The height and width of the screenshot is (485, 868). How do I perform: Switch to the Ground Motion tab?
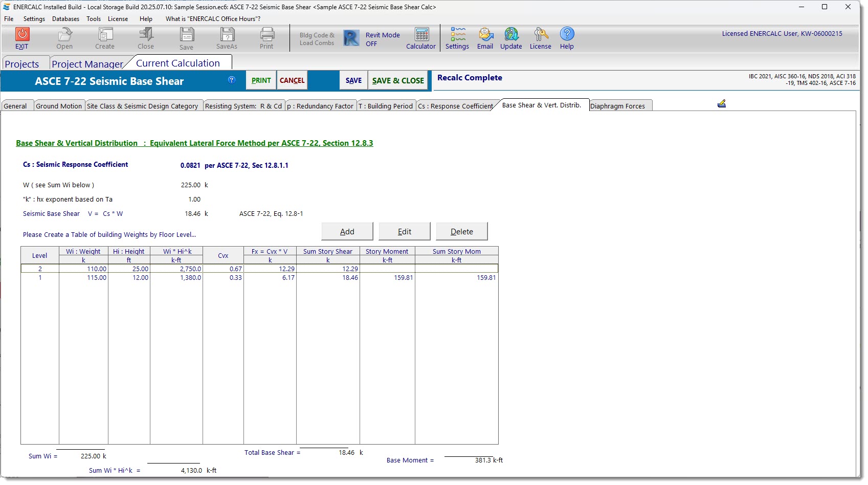click(x=59, y=106)
